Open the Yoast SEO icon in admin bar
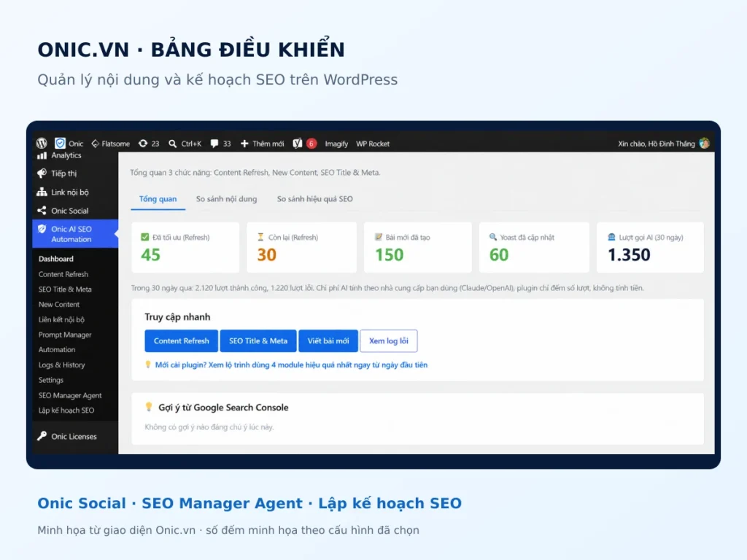The image size is (747, 560). (298, 144)
